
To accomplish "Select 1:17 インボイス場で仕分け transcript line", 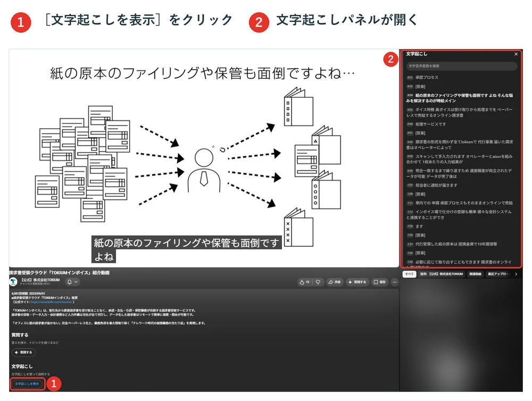I will click(x=461, y=214).
